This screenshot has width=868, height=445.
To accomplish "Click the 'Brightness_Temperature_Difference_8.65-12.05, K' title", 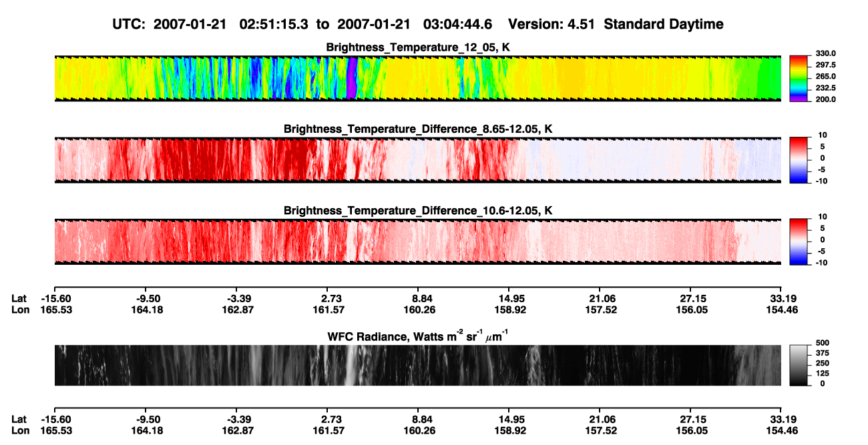I will [418, 128].
